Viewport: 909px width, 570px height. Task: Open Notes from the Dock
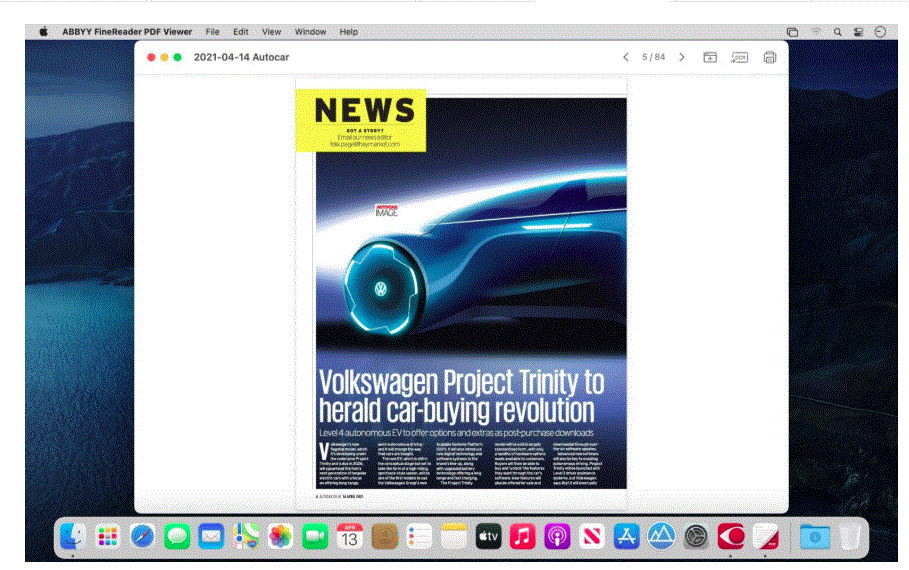pos(453,536)
